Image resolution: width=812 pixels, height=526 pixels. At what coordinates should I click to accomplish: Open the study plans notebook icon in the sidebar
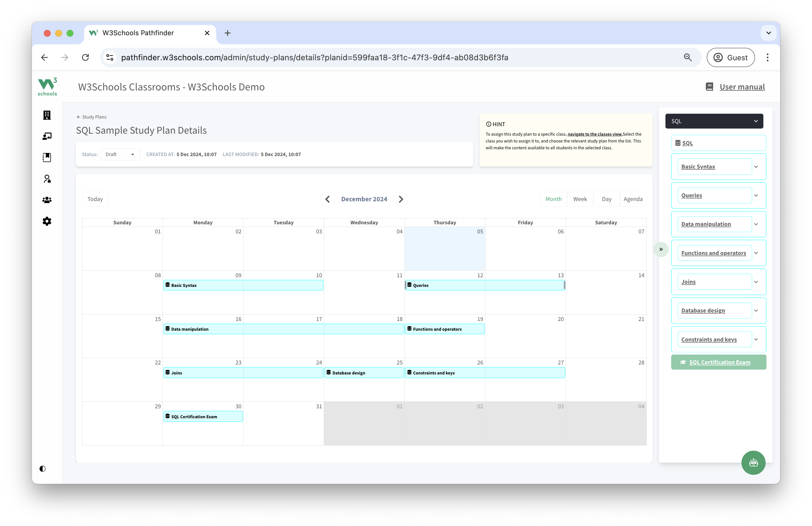coord(47,158)
